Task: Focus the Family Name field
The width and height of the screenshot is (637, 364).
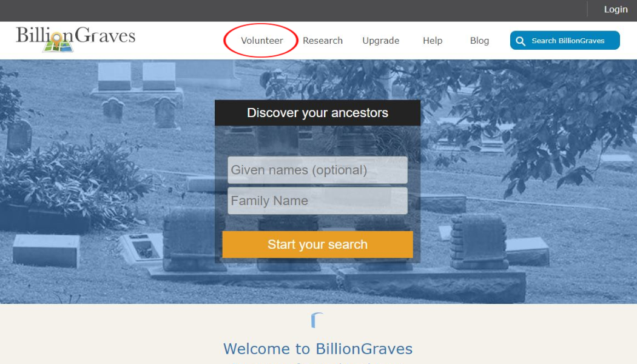Action: pos(317,201)
